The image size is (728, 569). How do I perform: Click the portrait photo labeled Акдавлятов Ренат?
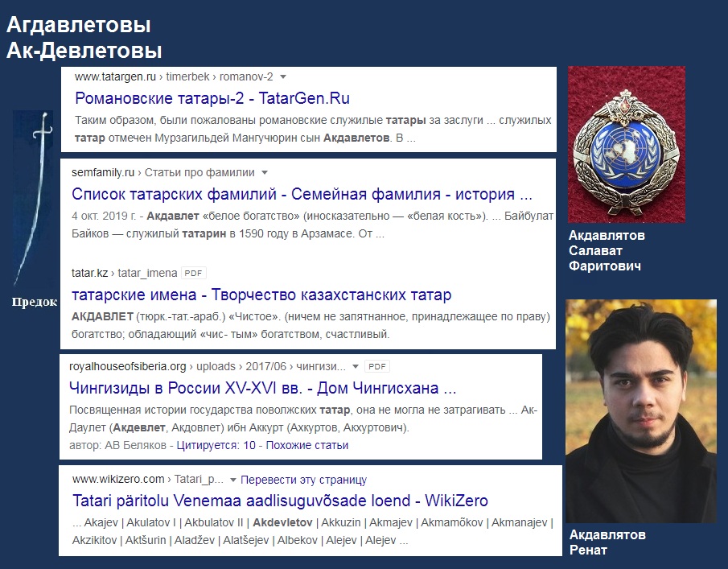pos(640,411)
